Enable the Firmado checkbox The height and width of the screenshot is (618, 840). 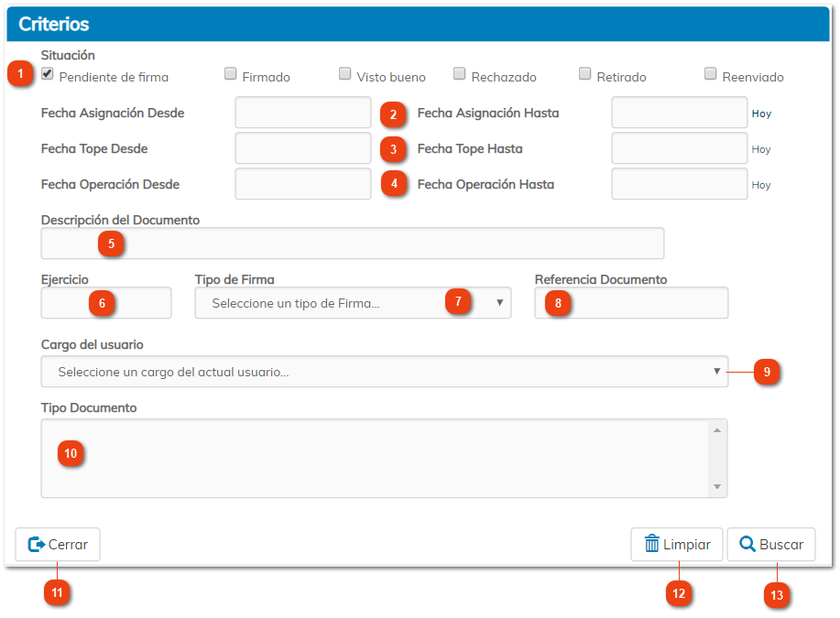[231, 74]
